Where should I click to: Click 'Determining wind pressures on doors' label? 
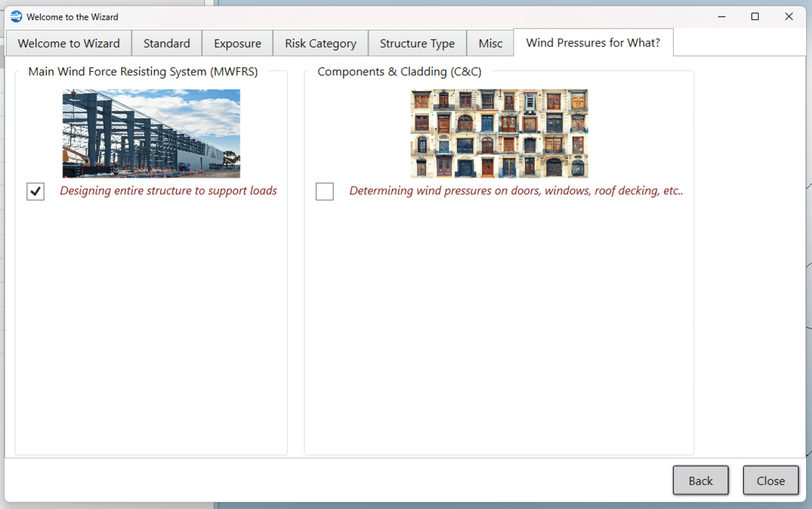click(x=516, y=191)
